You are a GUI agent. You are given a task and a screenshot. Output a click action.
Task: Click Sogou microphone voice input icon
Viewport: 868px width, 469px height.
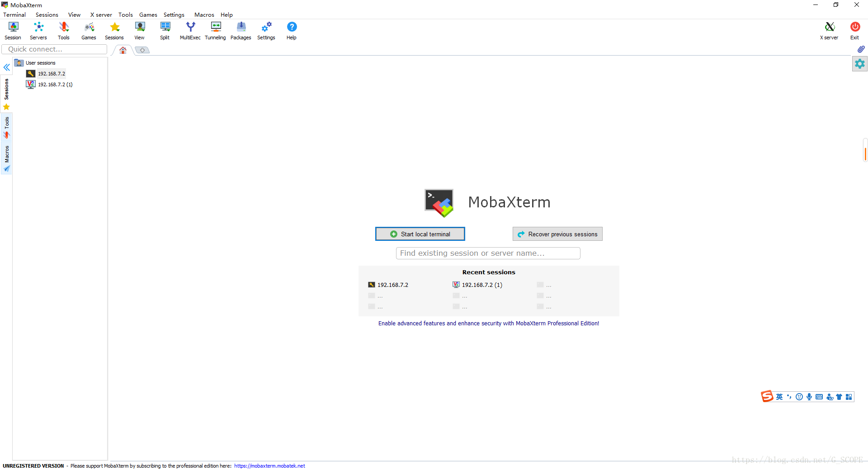pos(809,397)
